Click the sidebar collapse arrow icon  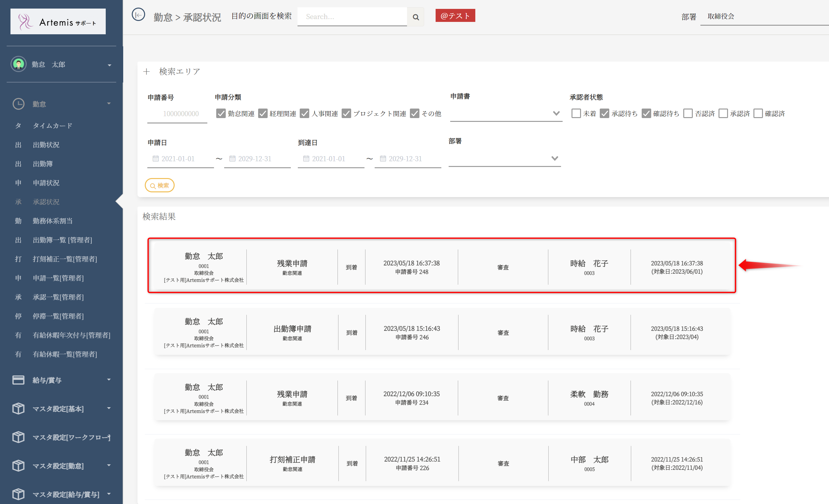pyautogui.click(x=138, y=15)
